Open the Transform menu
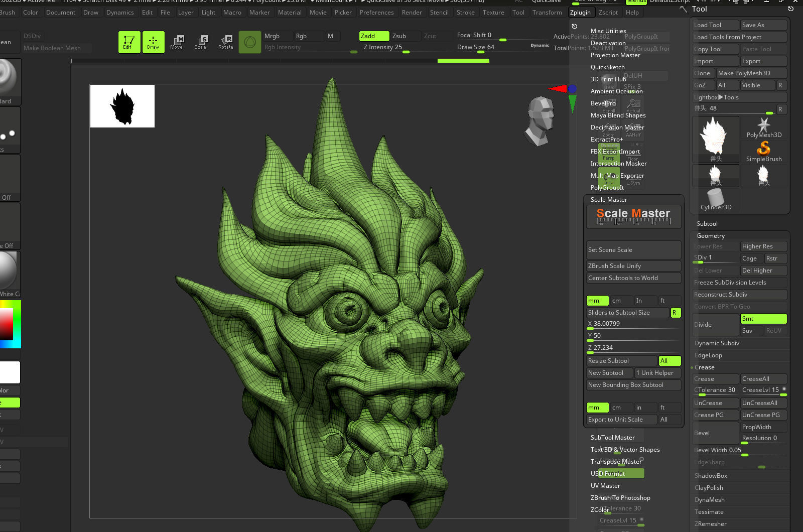This screenshot has height=532, width=803. [547, 13]
